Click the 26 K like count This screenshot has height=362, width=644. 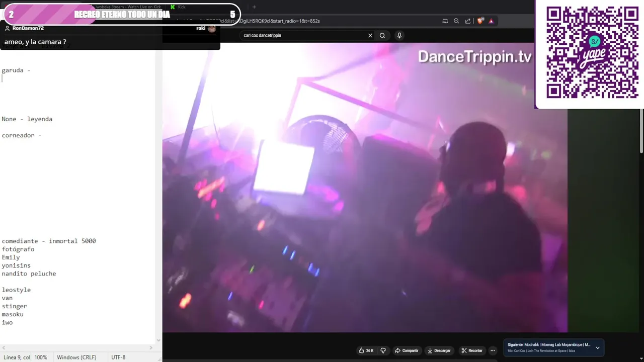pyautogui.click(x=370, y=350)
